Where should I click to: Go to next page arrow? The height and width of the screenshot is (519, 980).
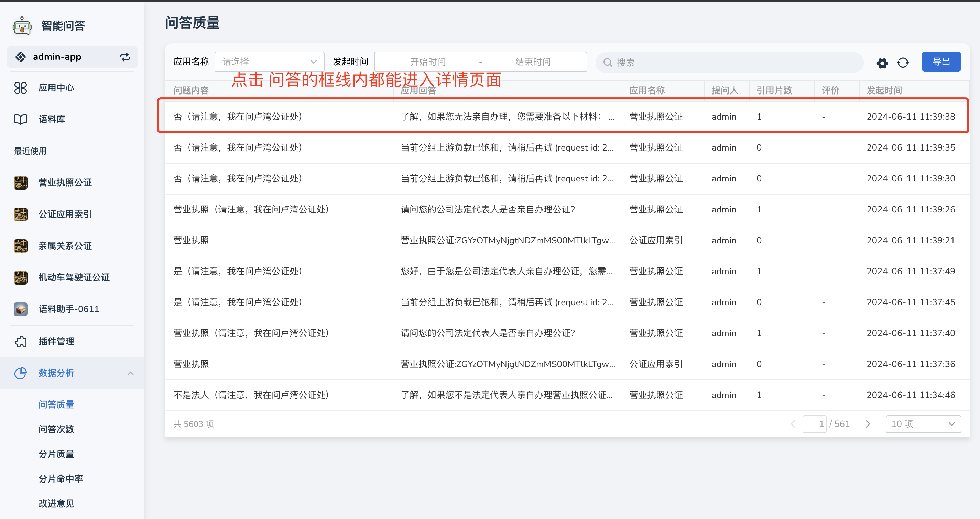pos(868,424)
